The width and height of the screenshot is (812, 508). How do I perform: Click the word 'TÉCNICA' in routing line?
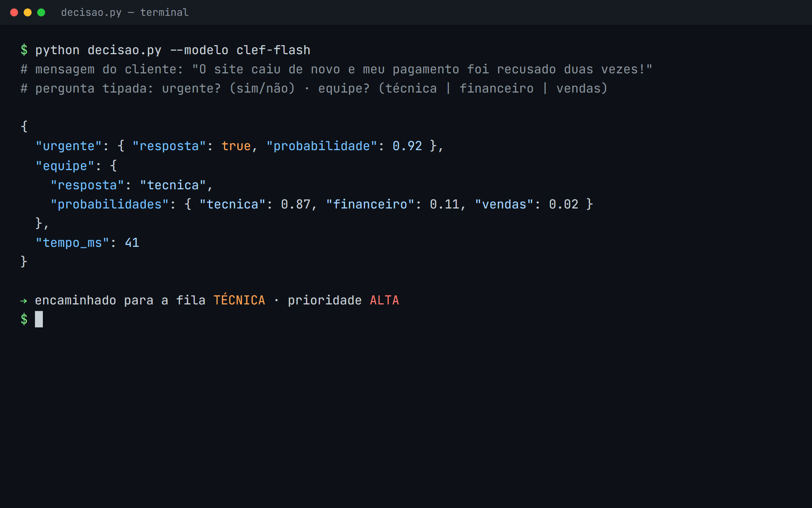[239, 300]
